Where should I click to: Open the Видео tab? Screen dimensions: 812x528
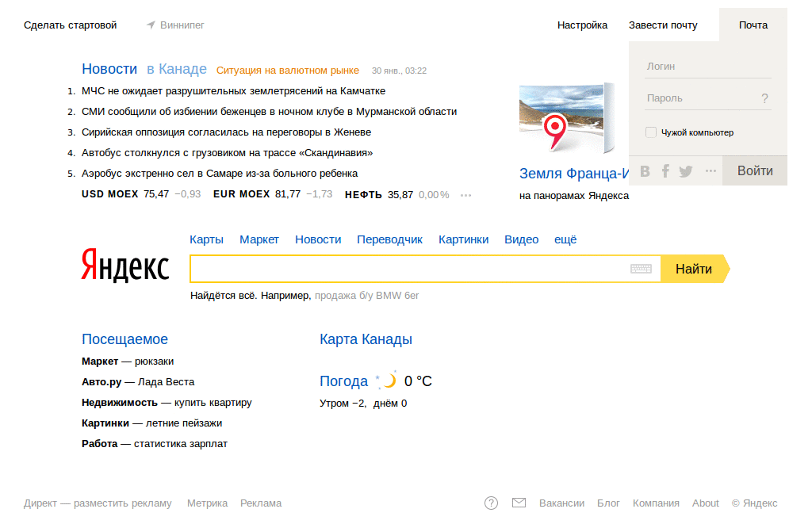[522, 239]
